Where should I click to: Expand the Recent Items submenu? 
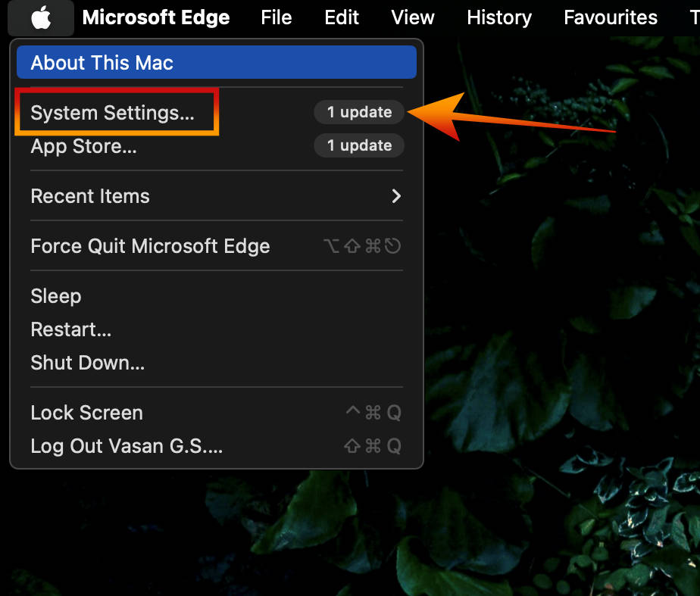tap(90, 196)
